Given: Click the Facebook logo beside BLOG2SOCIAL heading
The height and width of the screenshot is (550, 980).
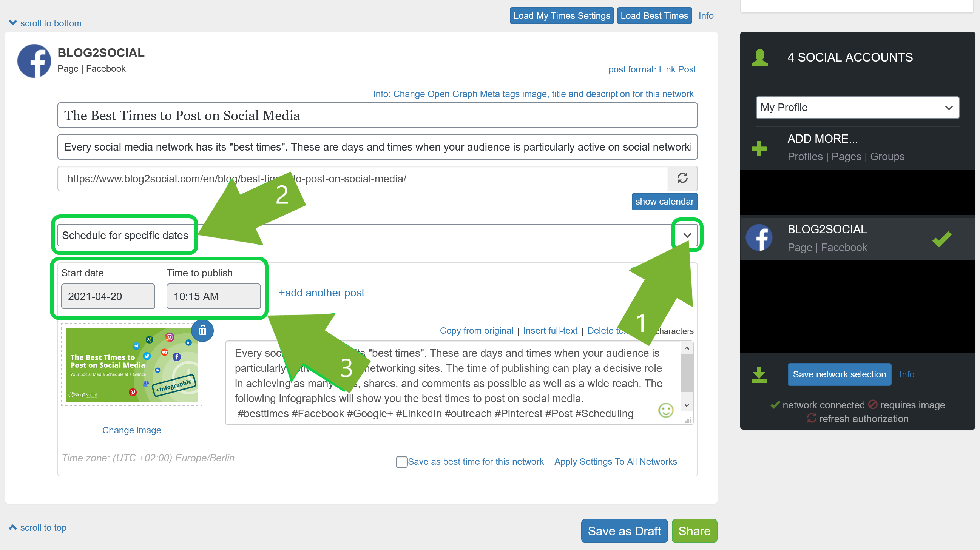Looking at the screenshot, I should coord(34,61).
